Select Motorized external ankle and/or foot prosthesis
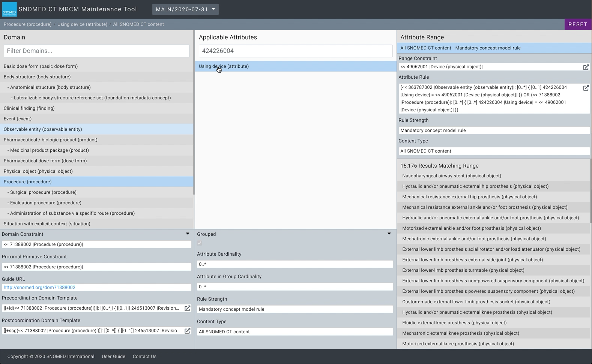 pyautogui.click(x=493, y=228)
